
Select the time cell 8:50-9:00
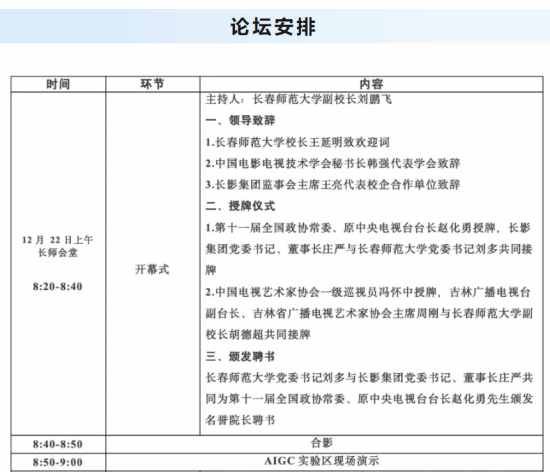[58, 462]
